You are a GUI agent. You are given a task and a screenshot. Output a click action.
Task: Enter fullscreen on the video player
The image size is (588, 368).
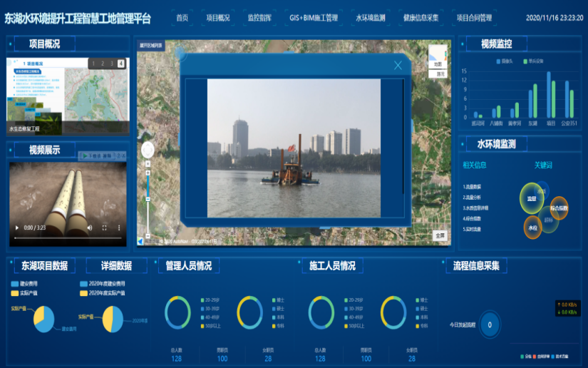(105, 228)
